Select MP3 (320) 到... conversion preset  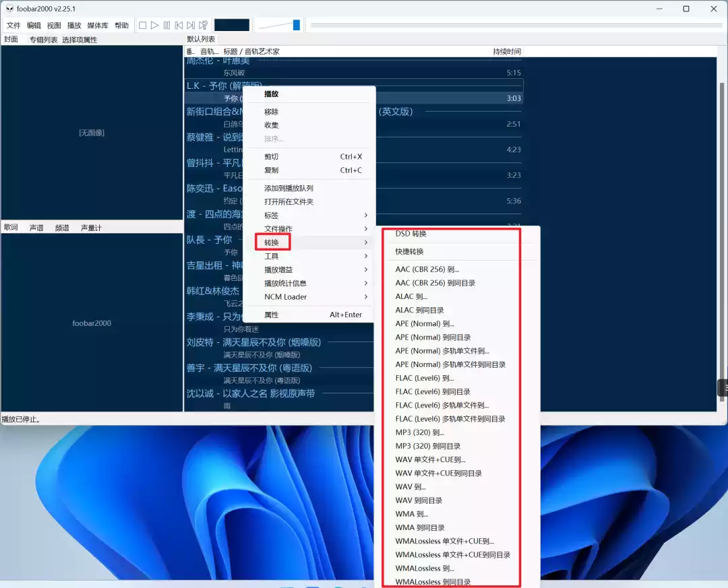[x=419, y=432]
